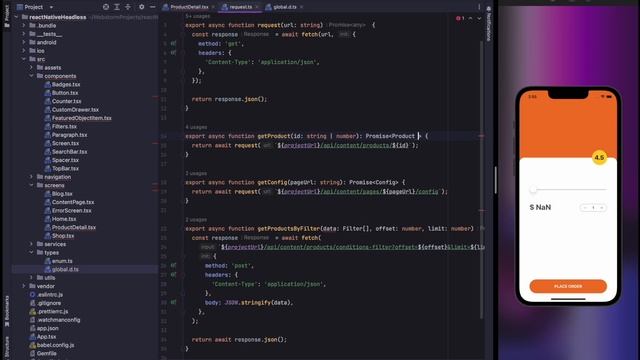Viewport: 640px width, 360px height.
Task: Toggle the Project tool window stripe button
Action: point(7,15)
